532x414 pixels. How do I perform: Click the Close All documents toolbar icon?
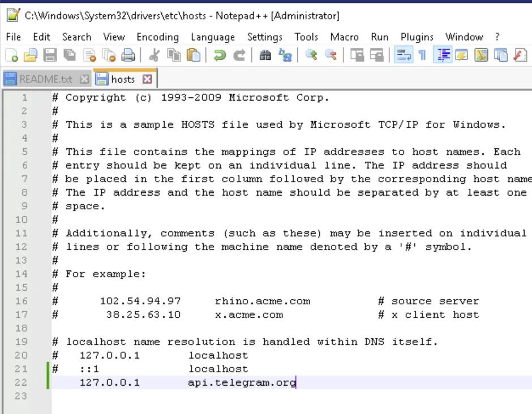coord(109,55)
